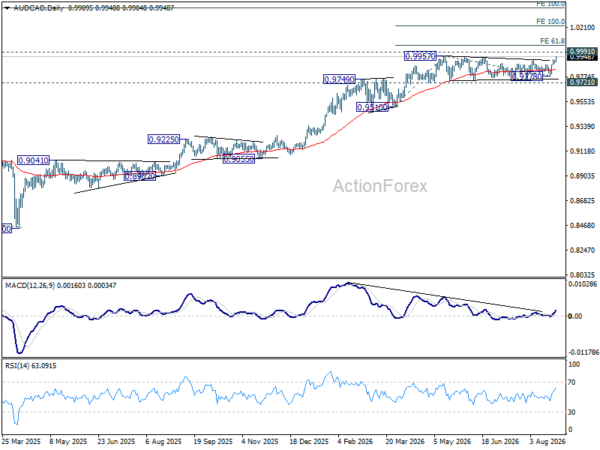Select the 4 Feb 2026 date on timeline
This screenshot has width=600, height=450.
pos(355,441)
